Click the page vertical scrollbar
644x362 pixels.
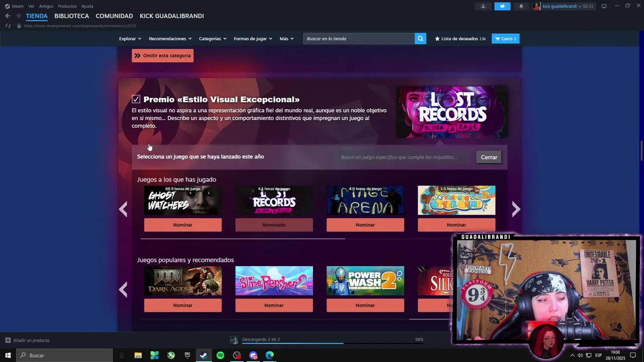641,151
